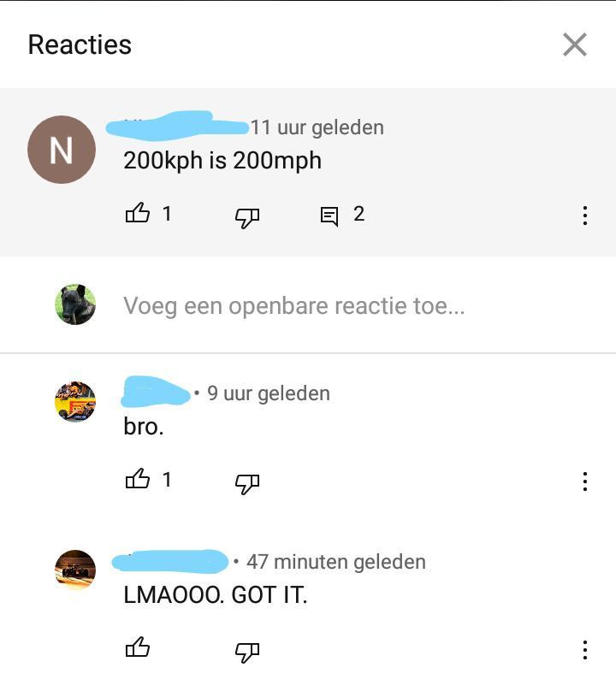Open more options for '200kph is 200mph' comment
The width and height of the screenshot is (616, 691).
click(x=584, y=216)
